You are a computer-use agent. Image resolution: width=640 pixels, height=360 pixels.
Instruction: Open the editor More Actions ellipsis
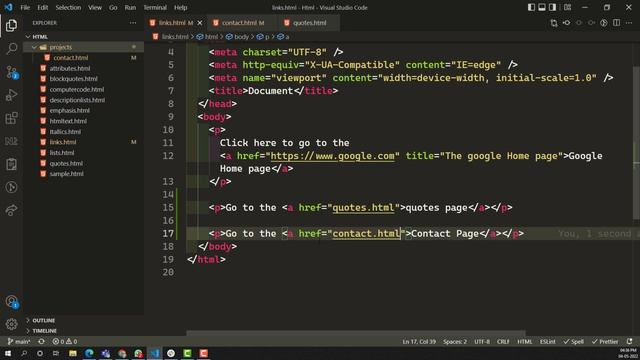(629, 23)
